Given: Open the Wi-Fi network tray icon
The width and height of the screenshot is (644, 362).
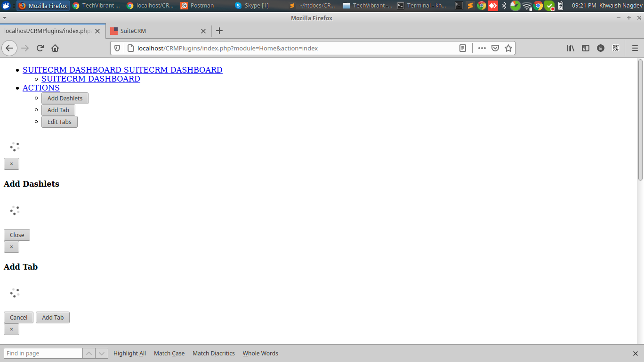Looking at the screenshot, I should [527, 6].
